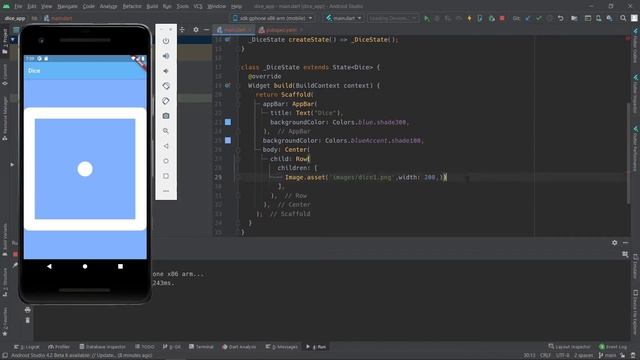Image resolution: width=640 pixels, height=360 pixels.
Task: Open the Terminal tool window
Action: (x=201, y=347)
